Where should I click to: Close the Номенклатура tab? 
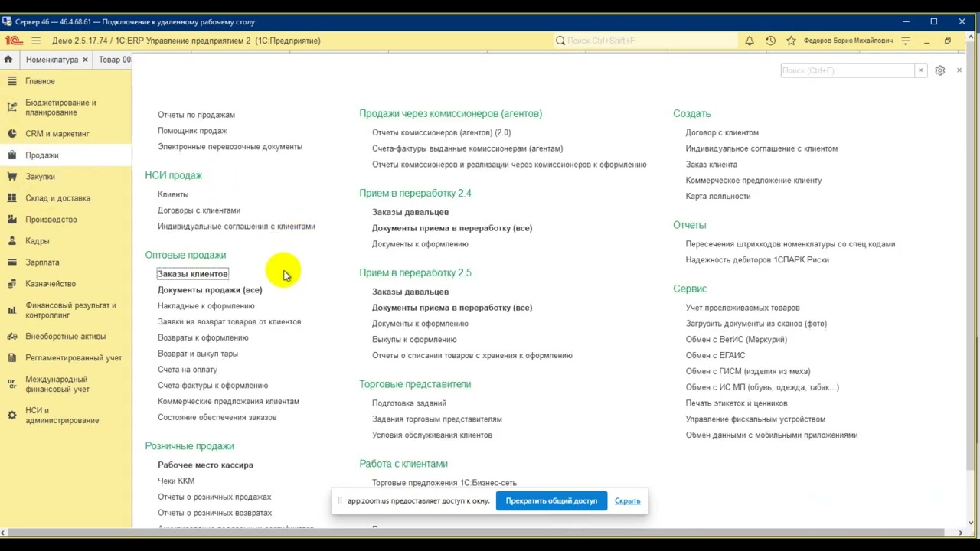(x=85, y=60)
